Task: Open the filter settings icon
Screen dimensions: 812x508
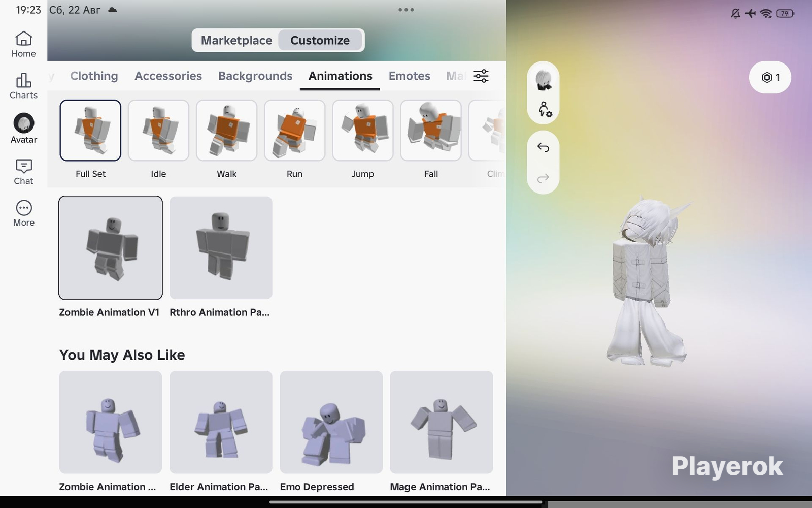Action: point(481,76)
